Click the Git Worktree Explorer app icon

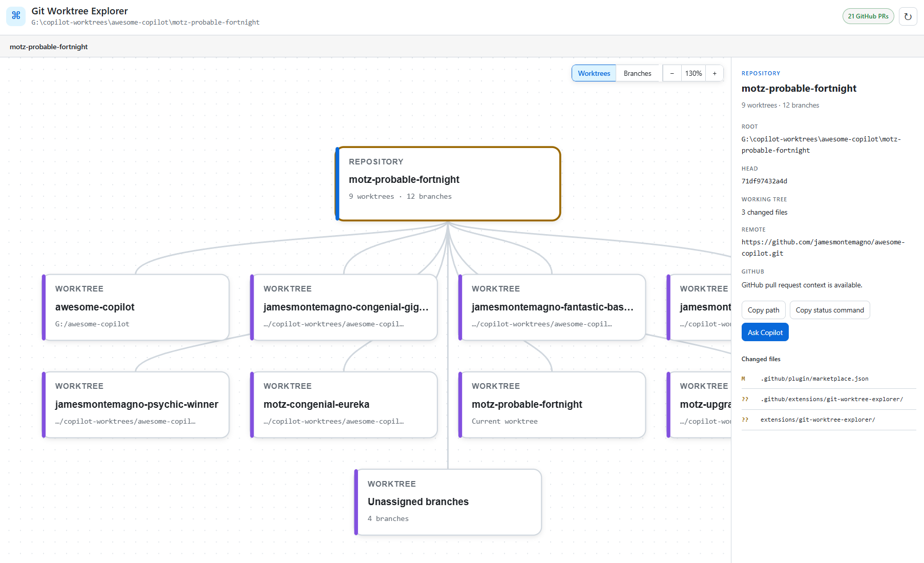click(x=16, y=16)
